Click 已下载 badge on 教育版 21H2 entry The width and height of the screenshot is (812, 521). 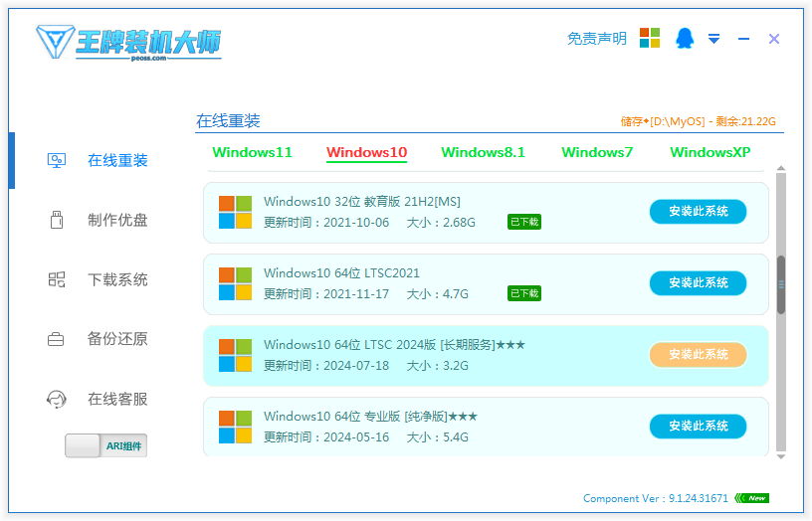[524, 222]
